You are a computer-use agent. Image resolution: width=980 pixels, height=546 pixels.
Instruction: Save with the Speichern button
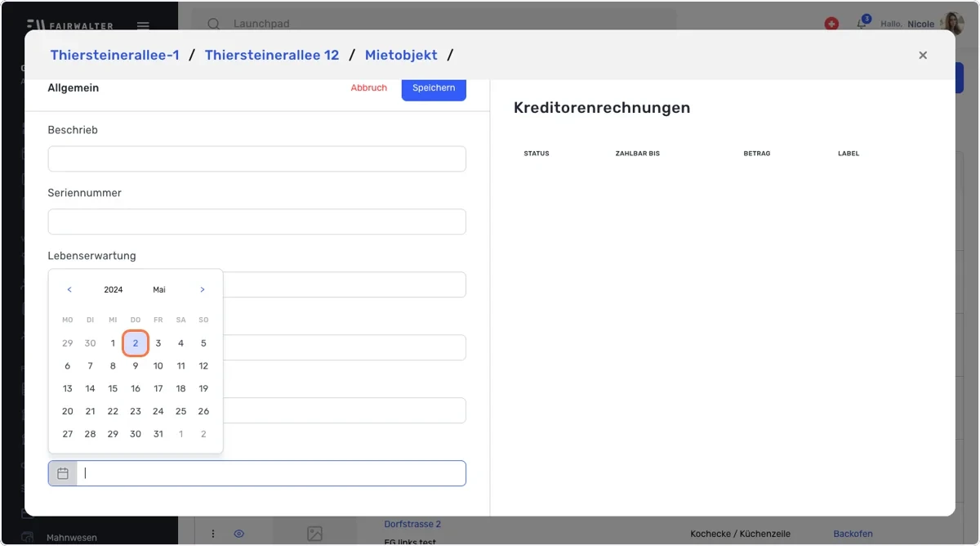point(434,88)
